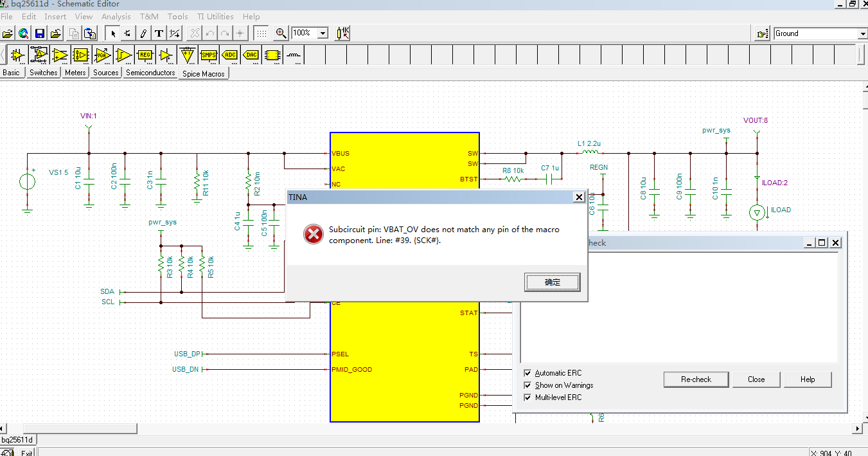Viewport: 868px width, 456px height.
Task: Open the File menu
Action: pyautogui.click(x=6, y=16)
